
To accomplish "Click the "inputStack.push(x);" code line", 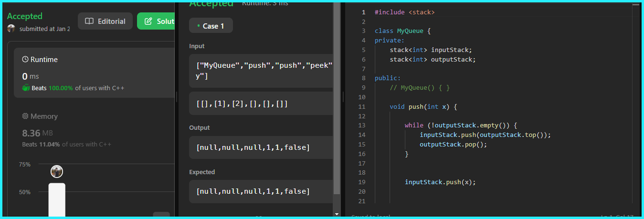I will click(440, 182).
